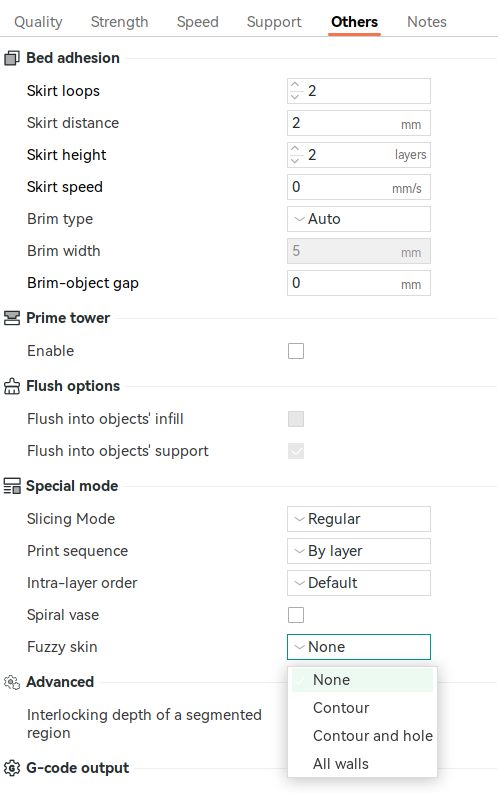Open the Intra-layer order dropdown
Viewport: 498px width, 793px height.
coord(359,583)
